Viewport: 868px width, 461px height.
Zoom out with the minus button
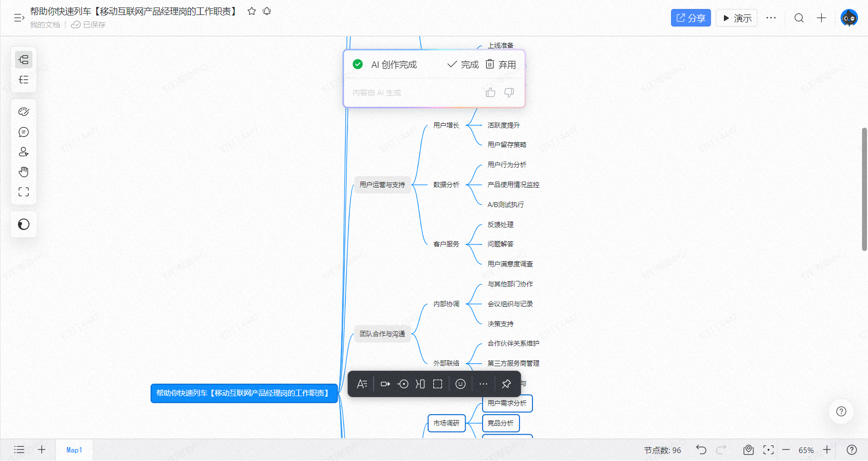[786, 450]
